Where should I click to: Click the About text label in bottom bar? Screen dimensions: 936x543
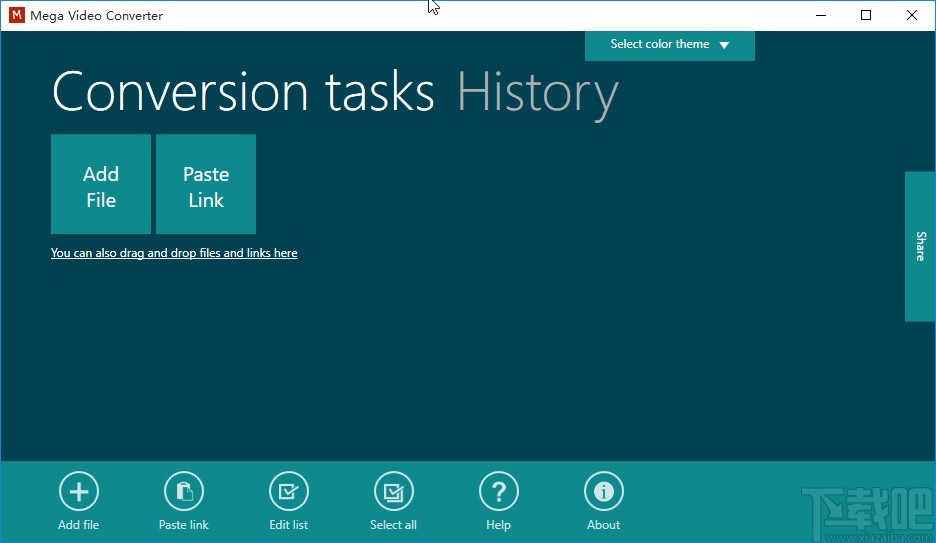(603, 525)
